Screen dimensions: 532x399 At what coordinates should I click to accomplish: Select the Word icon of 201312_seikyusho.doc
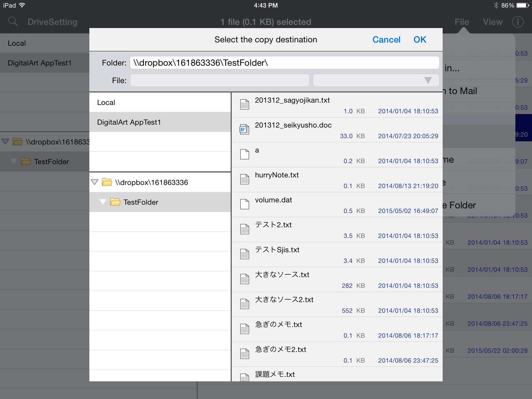coord(244,129)
